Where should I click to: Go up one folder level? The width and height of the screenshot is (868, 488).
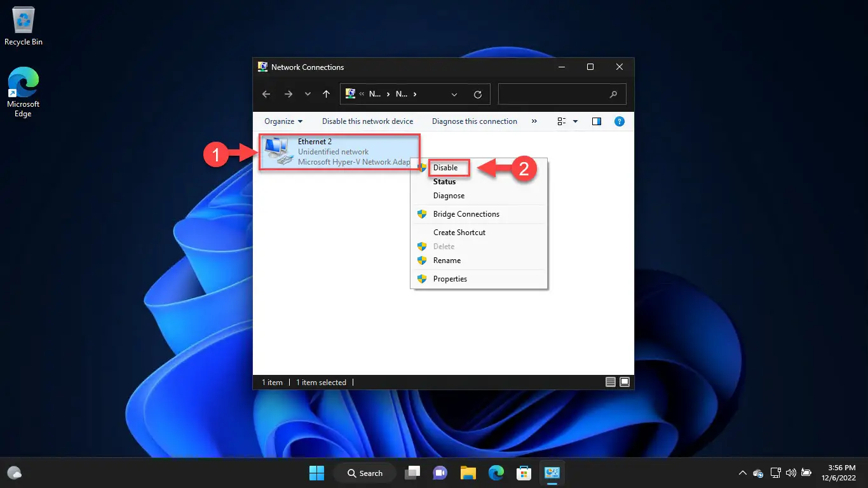tap(326, 94)
